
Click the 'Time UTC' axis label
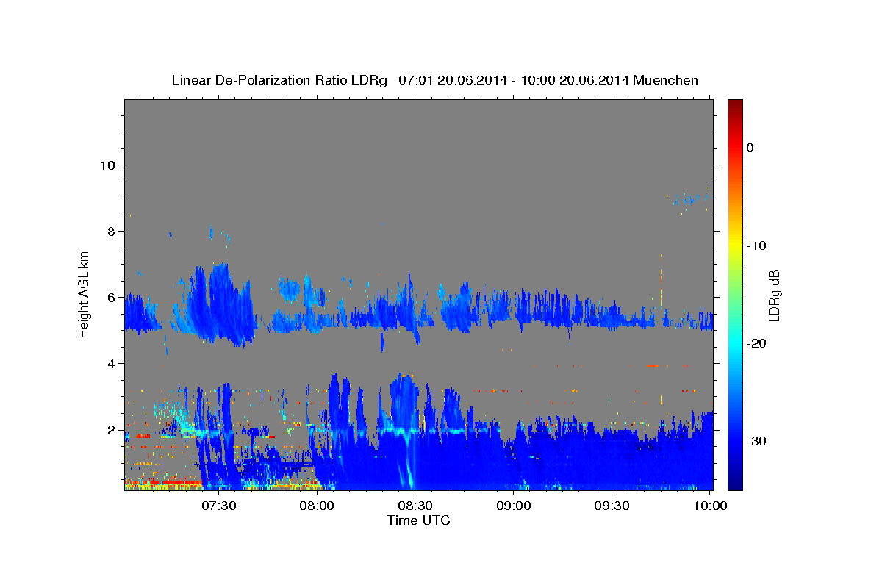click(418, 520)
